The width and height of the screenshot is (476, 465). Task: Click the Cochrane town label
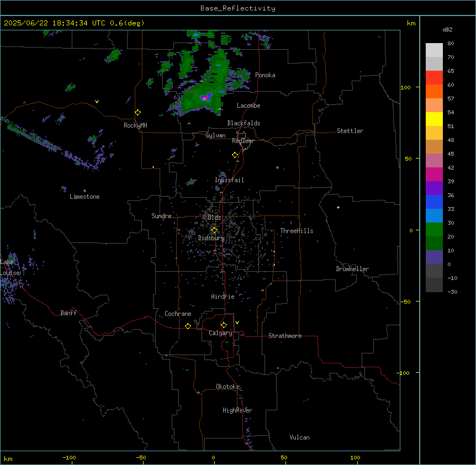point(178,314)
